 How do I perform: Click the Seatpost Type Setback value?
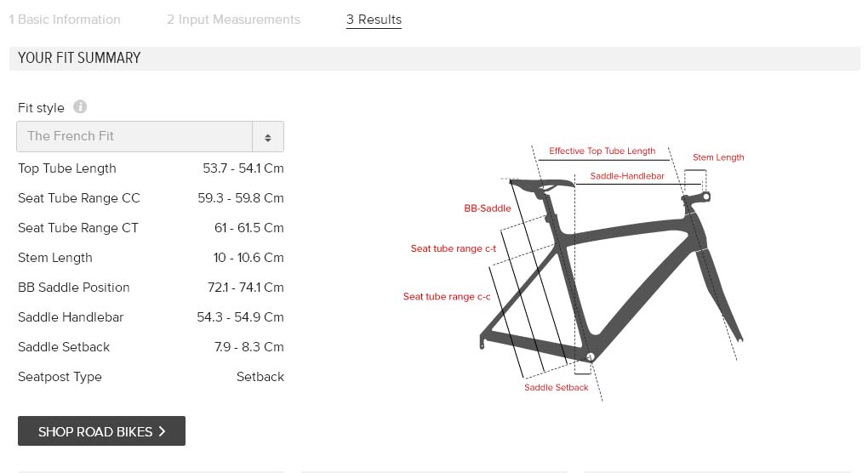pos(260,377)
